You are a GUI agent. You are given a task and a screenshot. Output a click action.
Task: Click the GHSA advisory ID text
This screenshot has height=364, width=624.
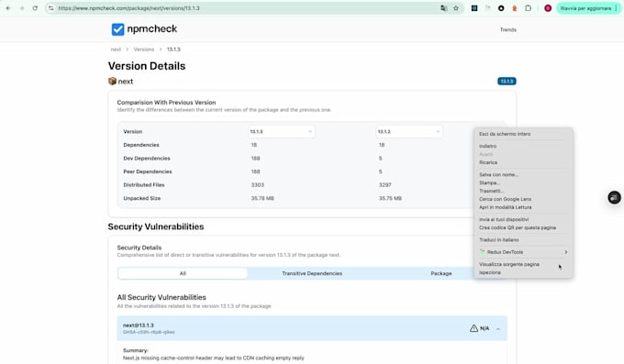click(149, 332)
